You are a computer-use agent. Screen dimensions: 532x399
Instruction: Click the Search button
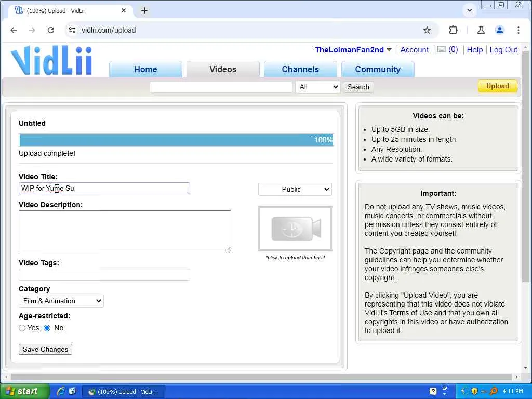tap(358, 87)
